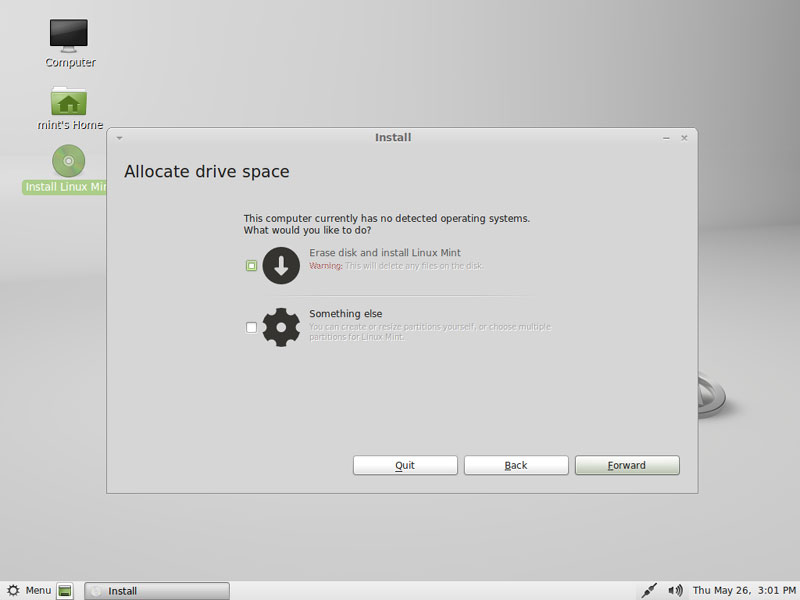The height and width of the screenshot is (600, 800).
Task: Minimize the Install window
Action: tap(666, 138)
